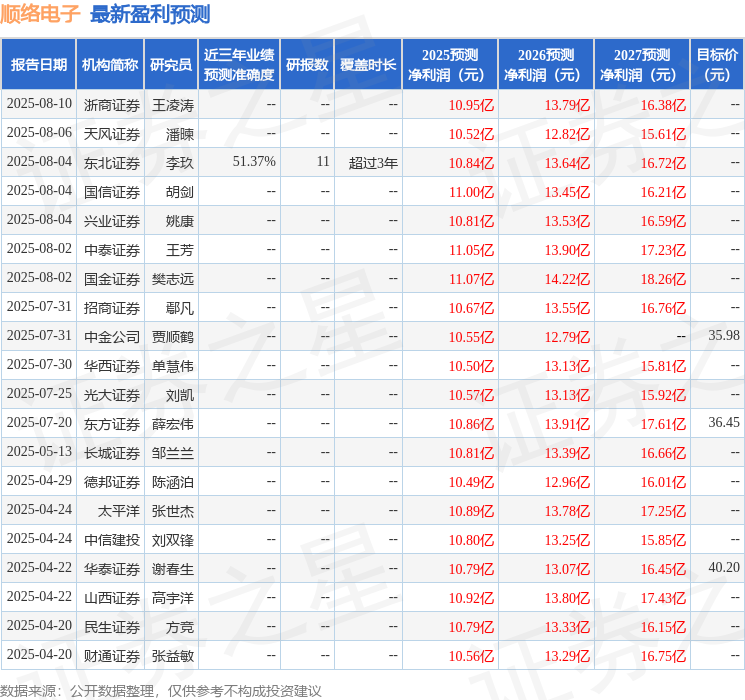The width and height of the screenshot is (745, 700).
Task: Select the 顺络电子 title text
Action: (x=40, y=14)
